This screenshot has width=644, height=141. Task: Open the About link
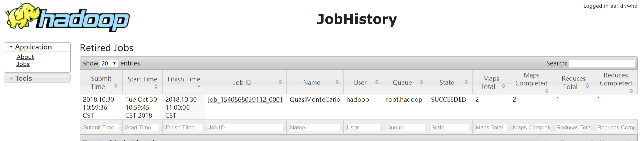coord(25,57)
